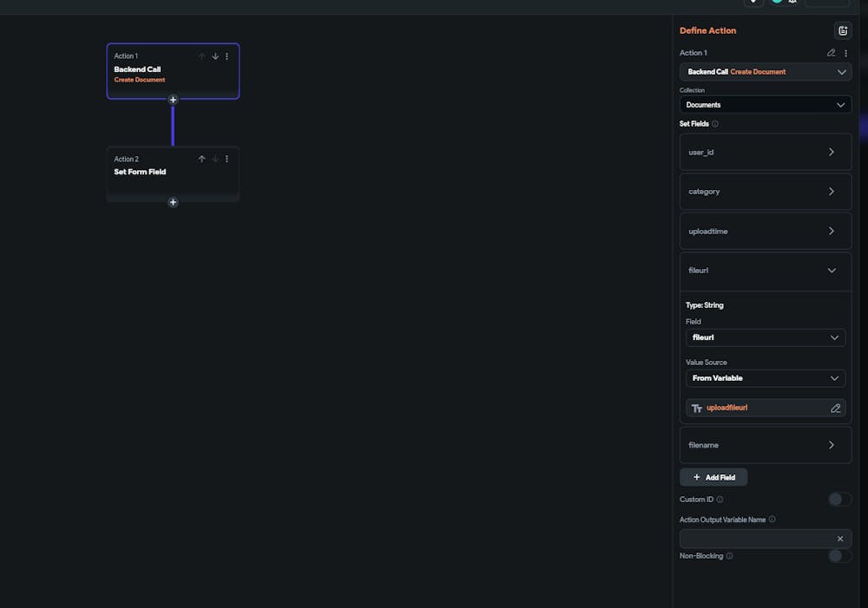868x608 pixels.
Task: Clear the output variable name field
Action: point(839,539)
